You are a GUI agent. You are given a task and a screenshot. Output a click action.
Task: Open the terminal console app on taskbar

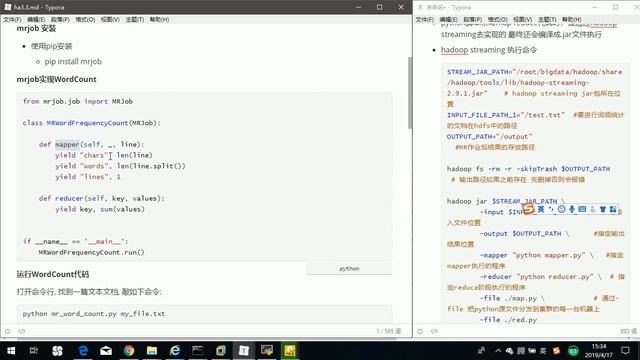click(x=198, y=351)
